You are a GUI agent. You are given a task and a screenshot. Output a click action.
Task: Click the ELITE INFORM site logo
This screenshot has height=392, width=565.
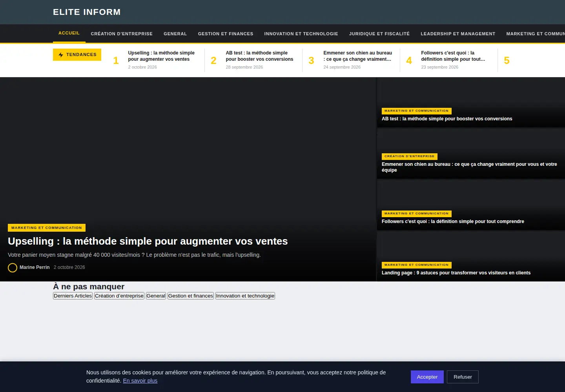87,12
